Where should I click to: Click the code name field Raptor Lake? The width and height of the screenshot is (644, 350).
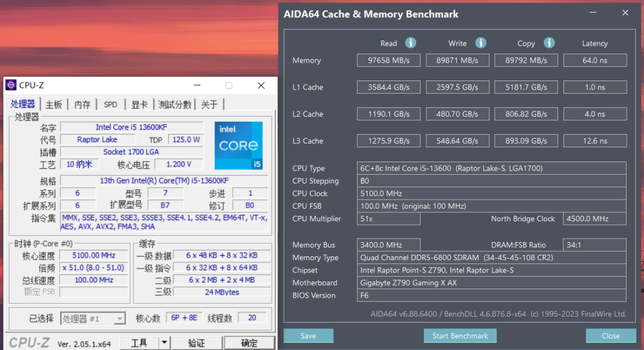(97, 140)
